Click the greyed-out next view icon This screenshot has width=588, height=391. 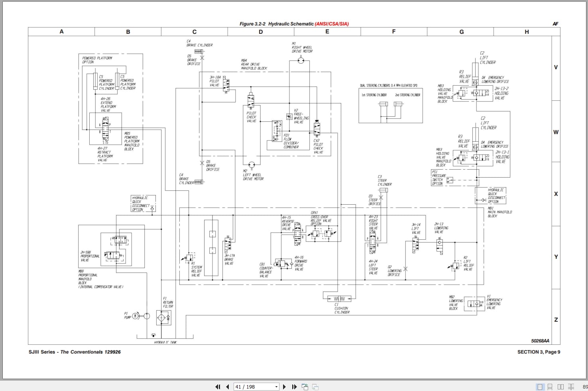click(315, 387)
